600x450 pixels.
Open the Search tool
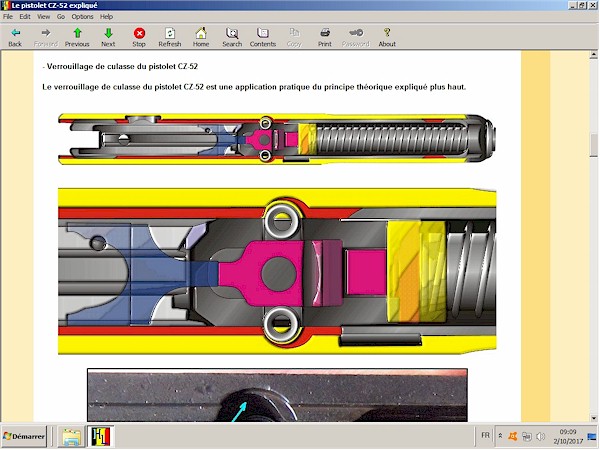[x=232, y=38]
